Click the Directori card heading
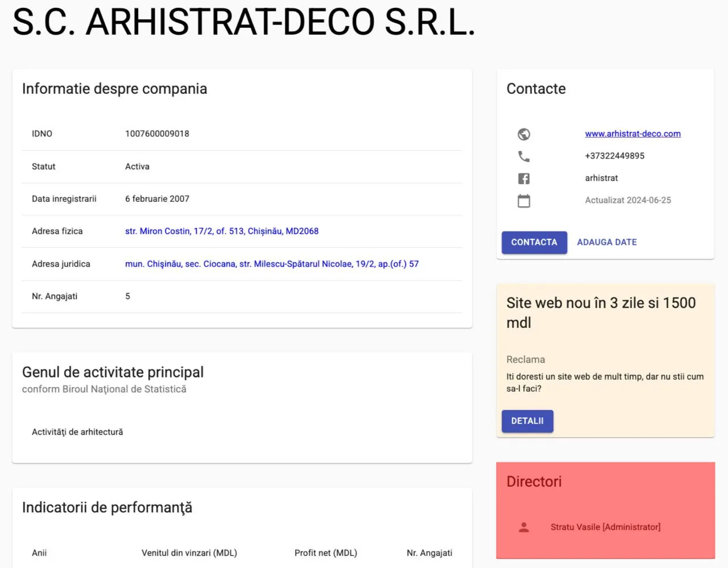 (x=533, y=482)
